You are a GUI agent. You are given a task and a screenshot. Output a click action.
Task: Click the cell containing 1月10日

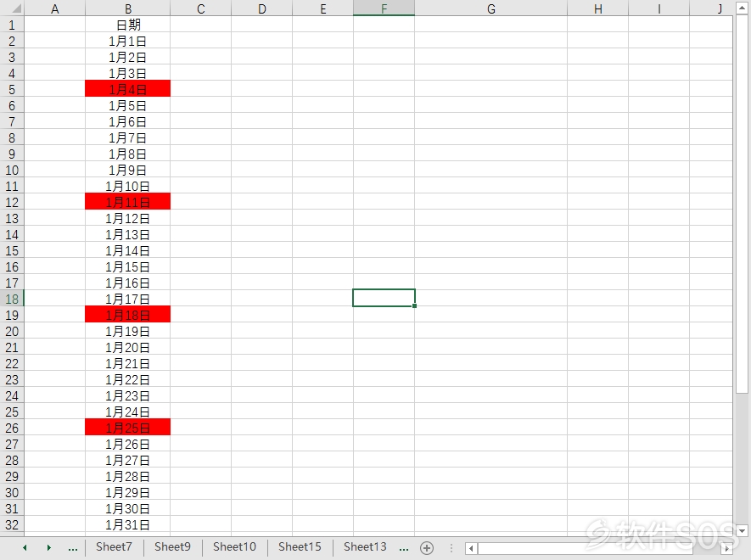tap(128, 186)
